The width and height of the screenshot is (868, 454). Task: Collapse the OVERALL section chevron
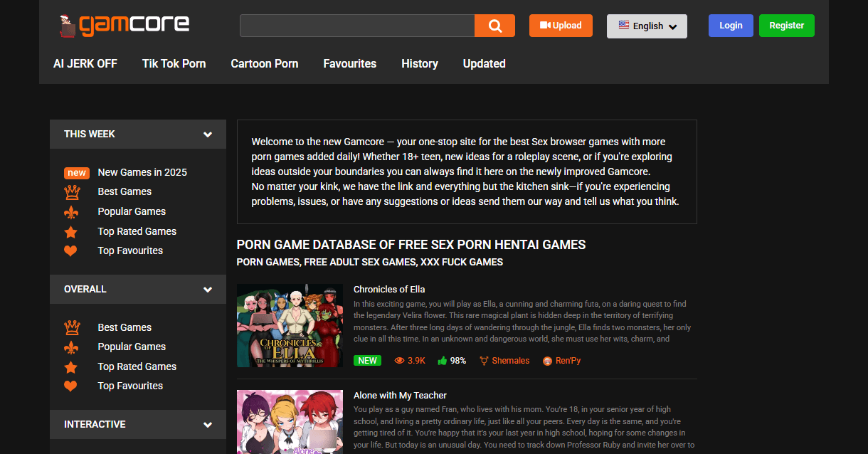tap(208, 289)
